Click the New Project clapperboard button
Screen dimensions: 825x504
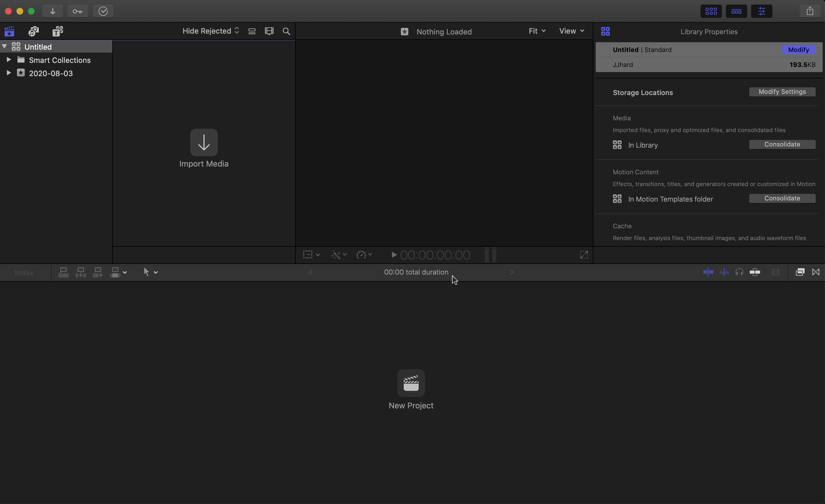pyautogui.click(x=411, y=383)
